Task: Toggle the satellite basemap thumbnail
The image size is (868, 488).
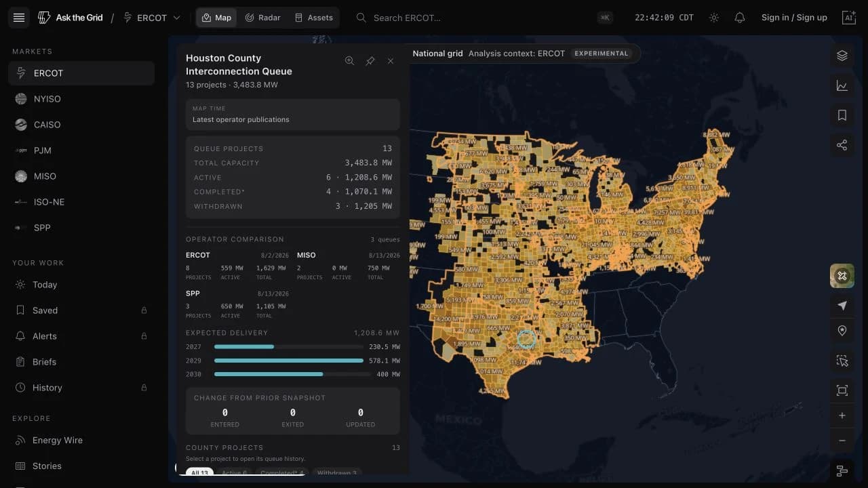Action: coord(842,276)
